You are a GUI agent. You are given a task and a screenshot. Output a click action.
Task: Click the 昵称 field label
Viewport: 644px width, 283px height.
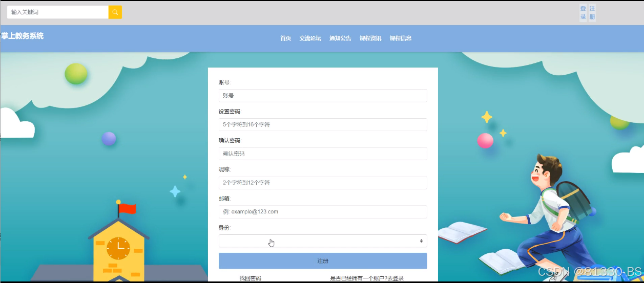tap(225, 169)
